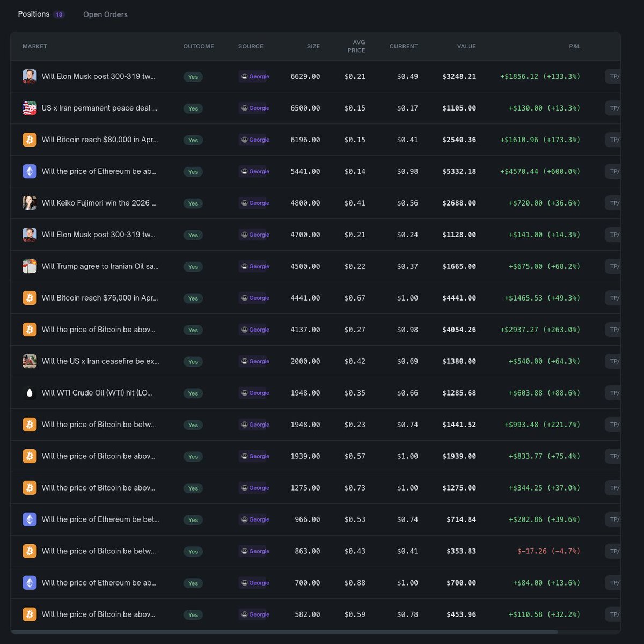Click the Ethereum icon in the 700.00 row
Viewport: 644px width, 644px height.
click(30, 583)
